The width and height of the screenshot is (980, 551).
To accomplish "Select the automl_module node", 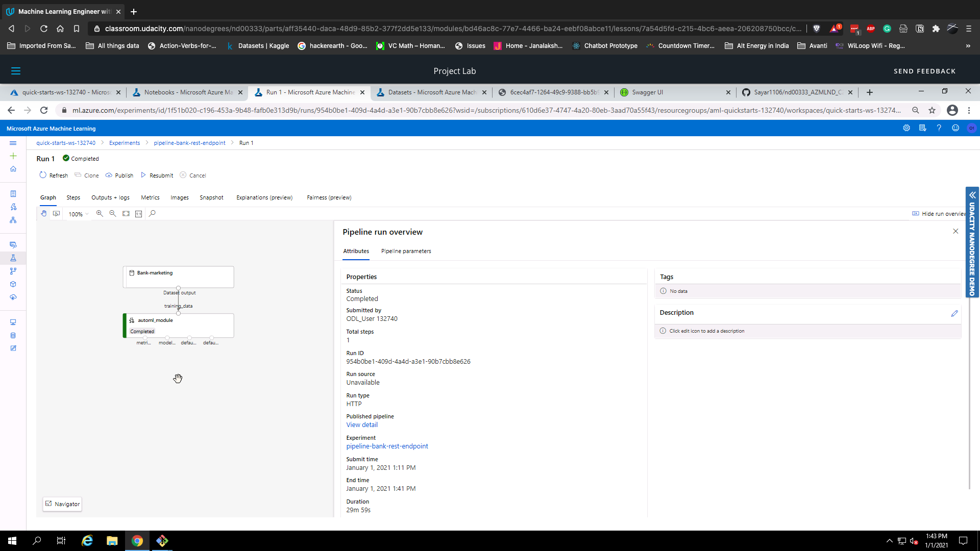I will click(179, 325).
